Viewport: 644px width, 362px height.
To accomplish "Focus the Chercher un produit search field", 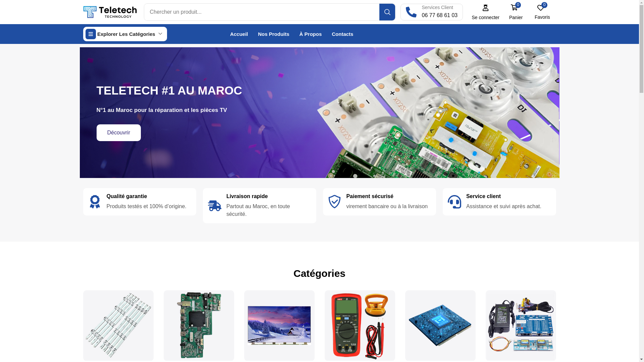I will click(x=262, y=12).
